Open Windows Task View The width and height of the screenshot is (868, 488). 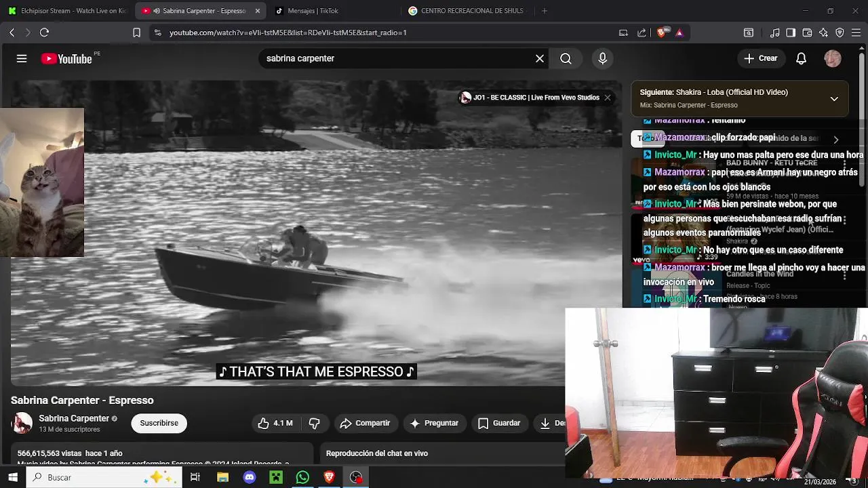(195, 477)
